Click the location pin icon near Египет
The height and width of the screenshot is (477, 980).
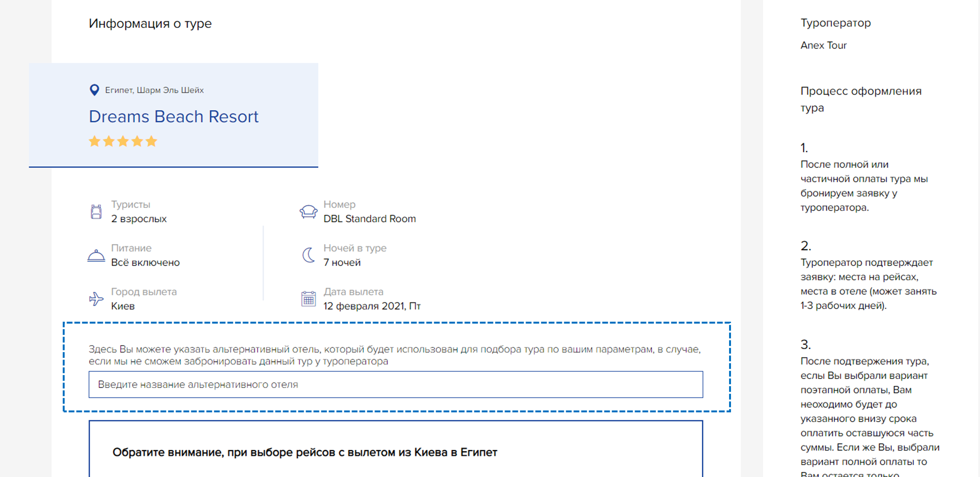[94, 90]
